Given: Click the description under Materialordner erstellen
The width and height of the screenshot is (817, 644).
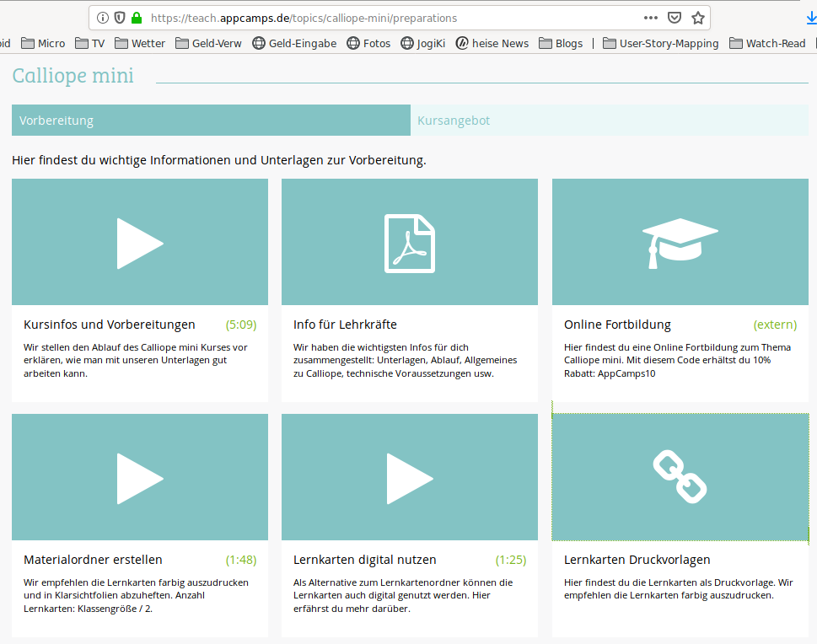Looking at the screenshot, I should click(x=136, y=595).
